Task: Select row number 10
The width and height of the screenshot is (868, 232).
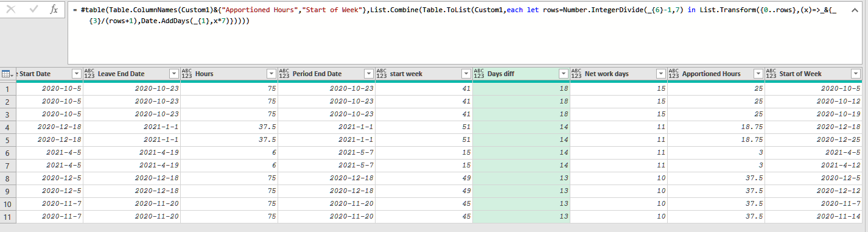Action: pyautogui.click(x=7, y=203)
